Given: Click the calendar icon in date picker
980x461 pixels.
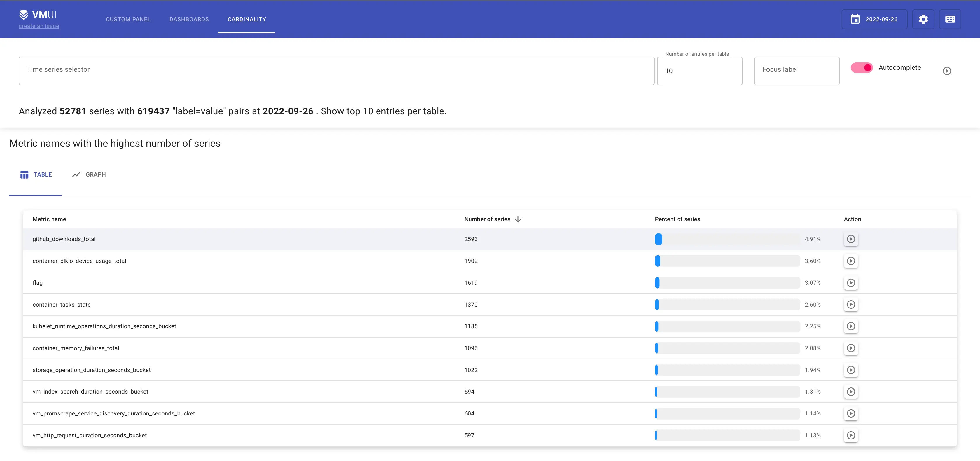Looking at the screenshot, I should [x=855, y=19].
